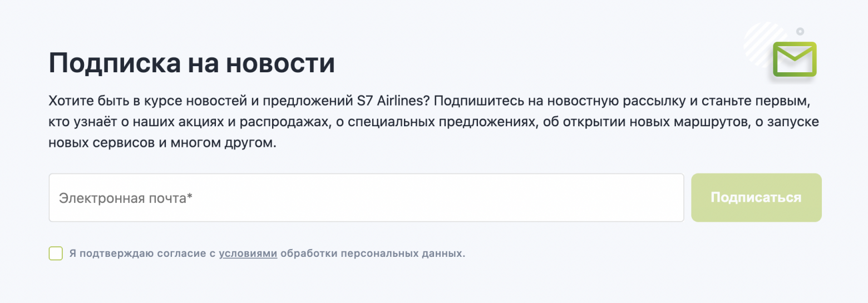Click the 'Подписка на новости' heading
868x303 pixels.
coord(192,63)
